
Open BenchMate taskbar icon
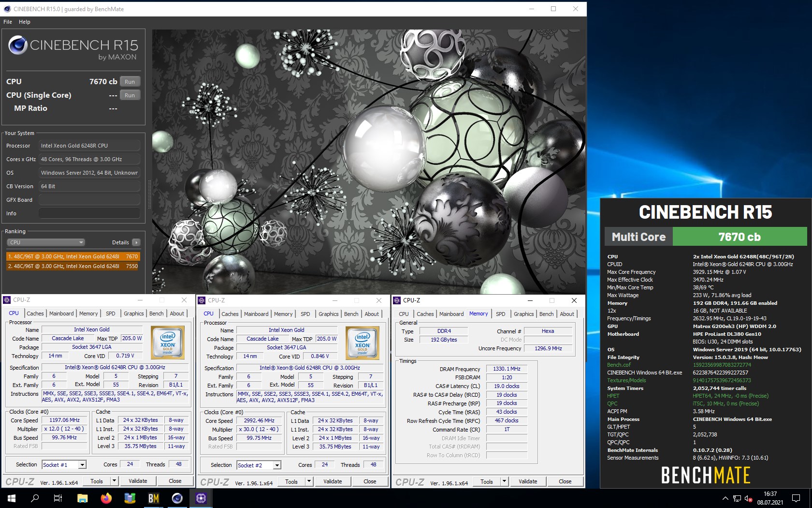coord(153,498)
